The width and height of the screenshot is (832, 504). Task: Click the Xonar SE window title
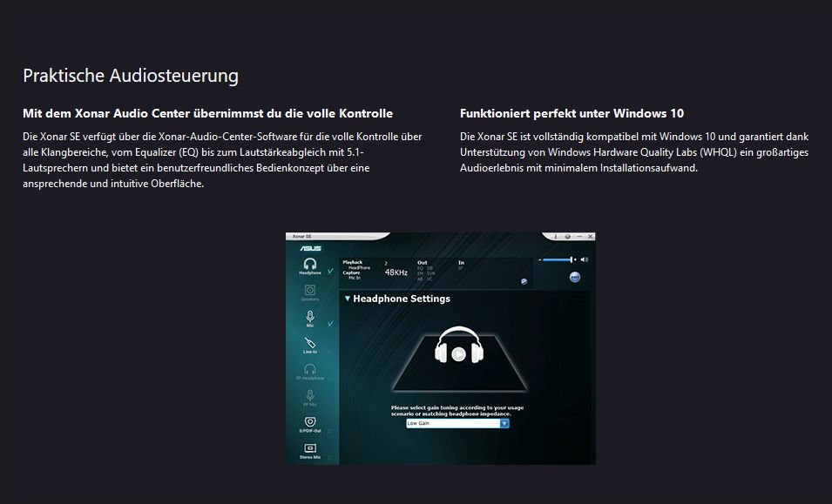302,237
